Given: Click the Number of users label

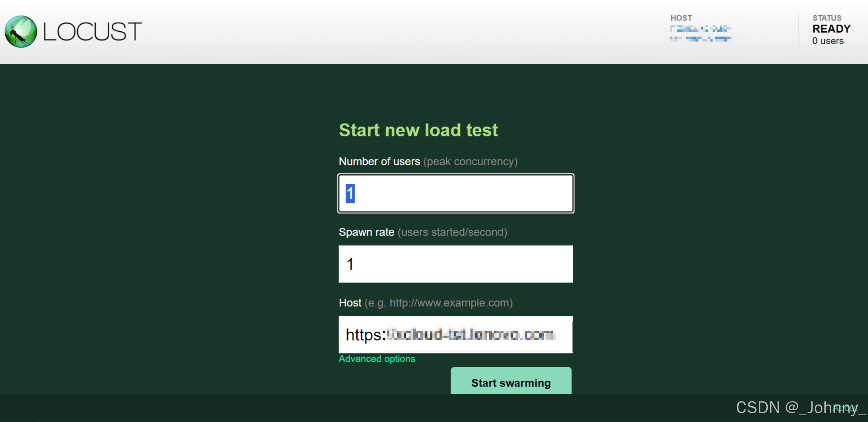Looking at the screenshot, I should pyautogui.click(x=379, y=162).
